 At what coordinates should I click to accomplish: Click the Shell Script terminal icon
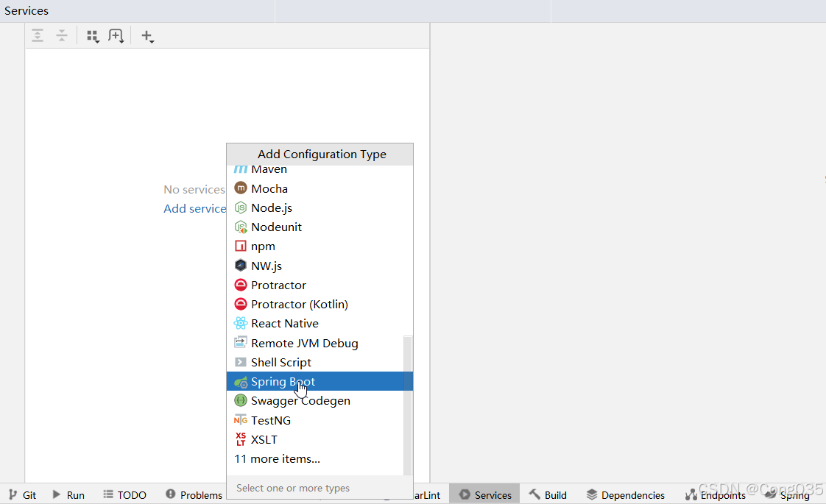(x=241, y=362)
